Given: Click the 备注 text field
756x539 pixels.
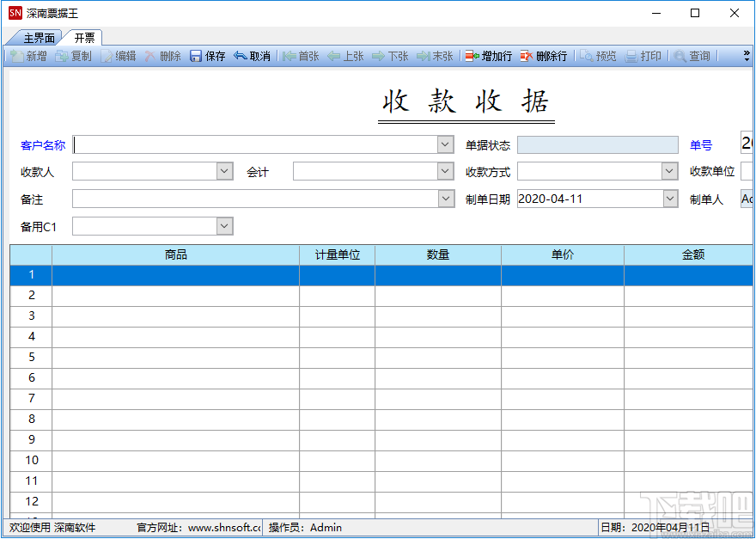Looking at the screenshot, I should pyautogui.click(x=254, y=199).
